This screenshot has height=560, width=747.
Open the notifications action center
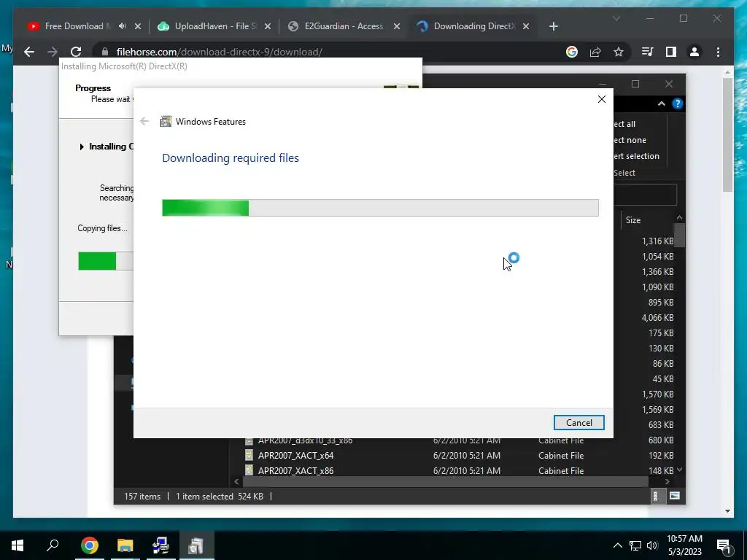[724, 545]
